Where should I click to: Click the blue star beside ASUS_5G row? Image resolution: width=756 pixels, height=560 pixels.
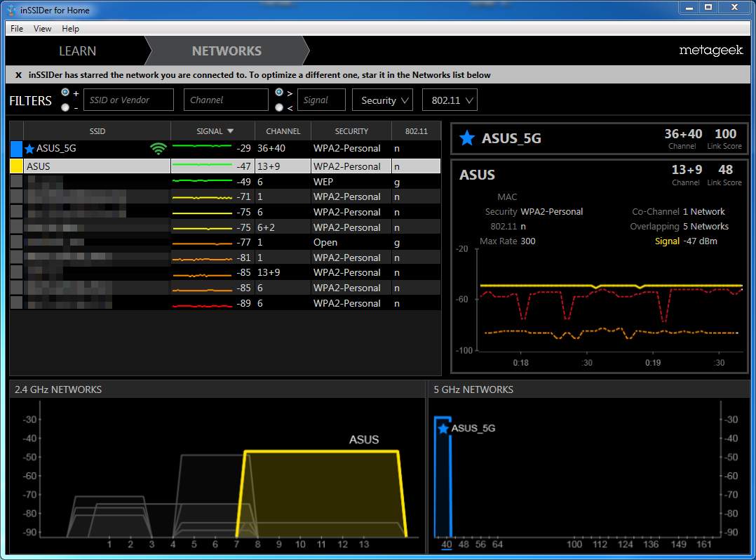(29, 149)
